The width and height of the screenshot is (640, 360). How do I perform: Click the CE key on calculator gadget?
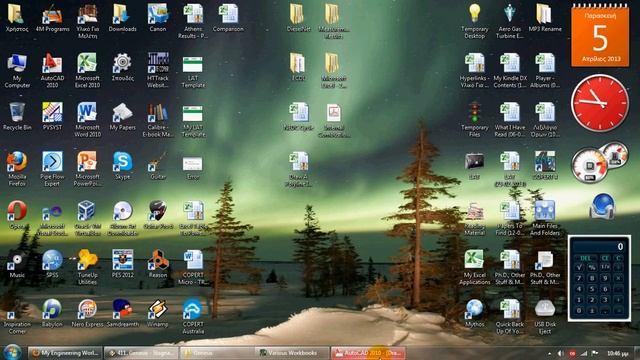(605, 258)
